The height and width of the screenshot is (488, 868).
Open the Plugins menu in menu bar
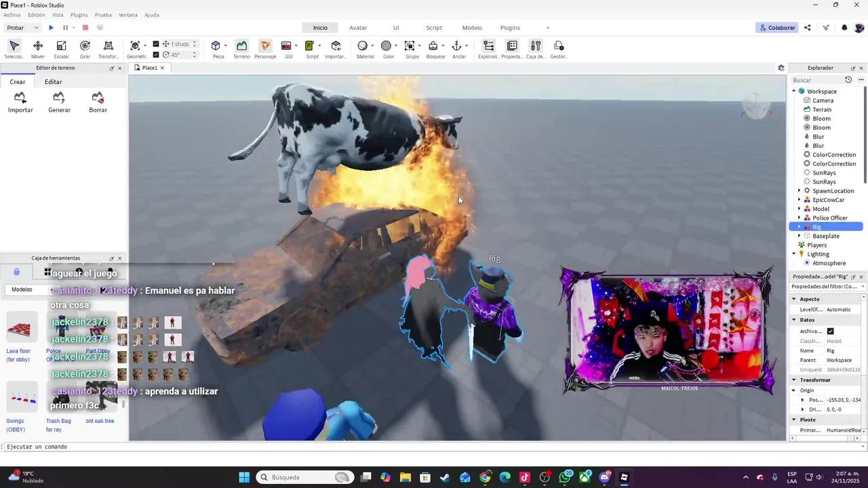[79, 15]
